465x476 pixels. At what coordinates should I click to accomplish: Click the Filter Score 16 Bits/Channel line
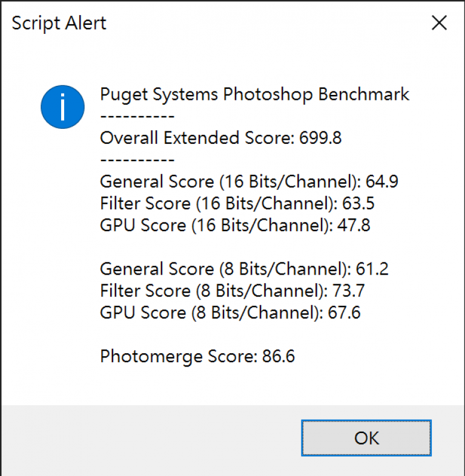(x=237, y=203)
